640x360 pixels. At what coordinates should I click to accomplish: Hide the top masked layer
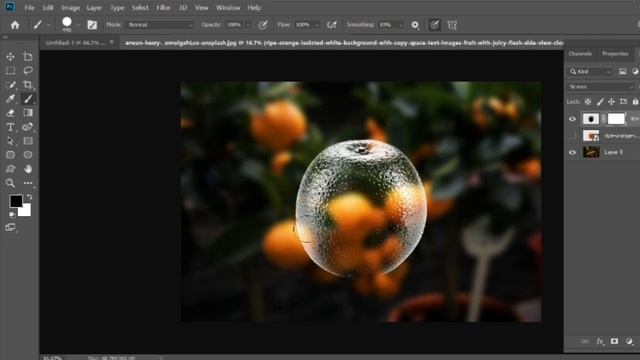click(x=572, y=119)
